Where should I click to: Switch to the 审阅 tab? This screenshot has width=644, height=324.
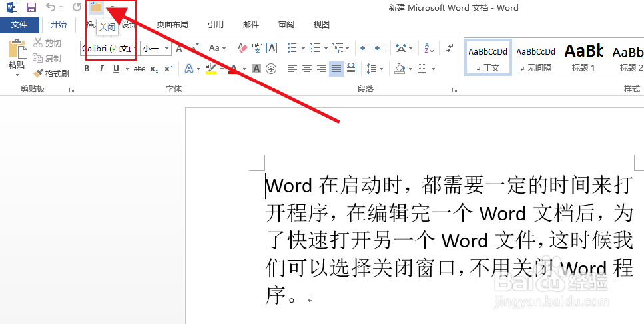point(286,25)
